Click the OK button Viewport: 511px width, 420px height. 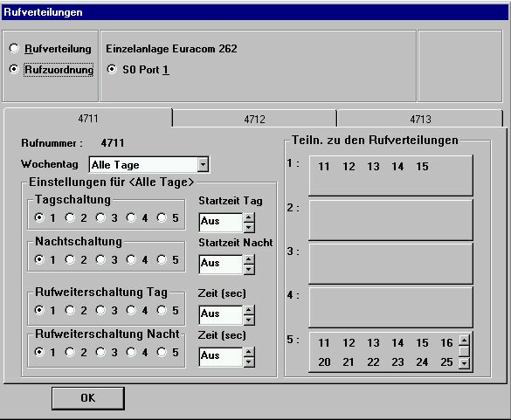tap(88, 398)
